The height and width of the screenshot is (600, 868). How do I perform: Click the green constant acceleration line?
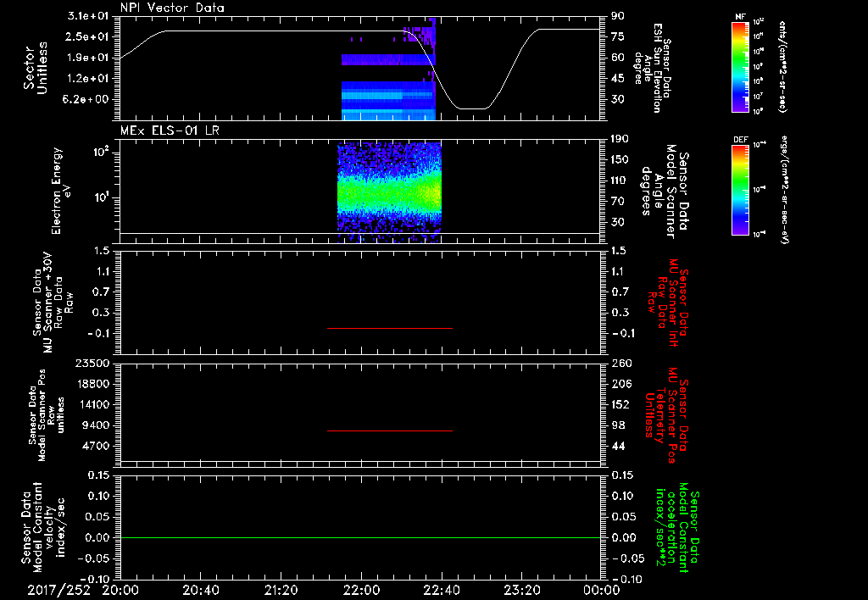tap(360, 537)
